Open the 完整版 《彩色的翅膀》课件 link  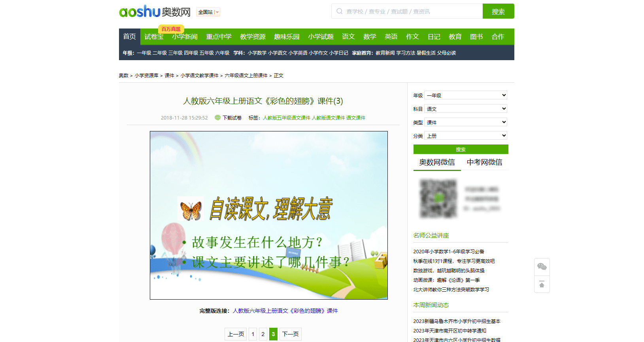click(x=285, y=311)
